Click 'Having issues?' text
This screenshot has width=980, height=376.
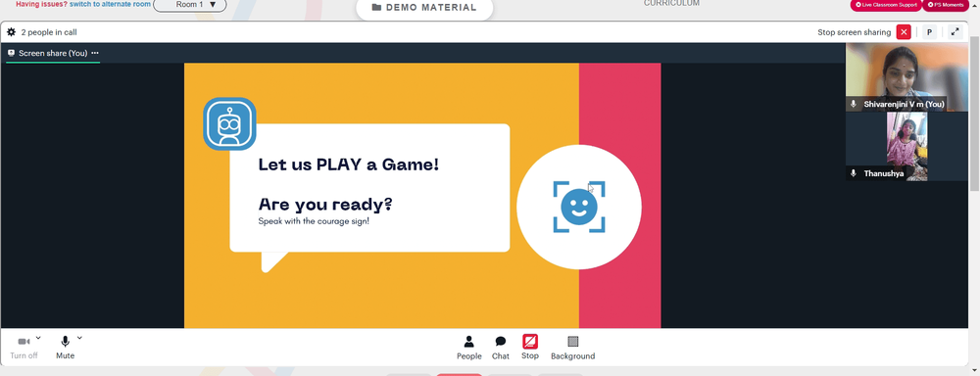coord(41,4)
